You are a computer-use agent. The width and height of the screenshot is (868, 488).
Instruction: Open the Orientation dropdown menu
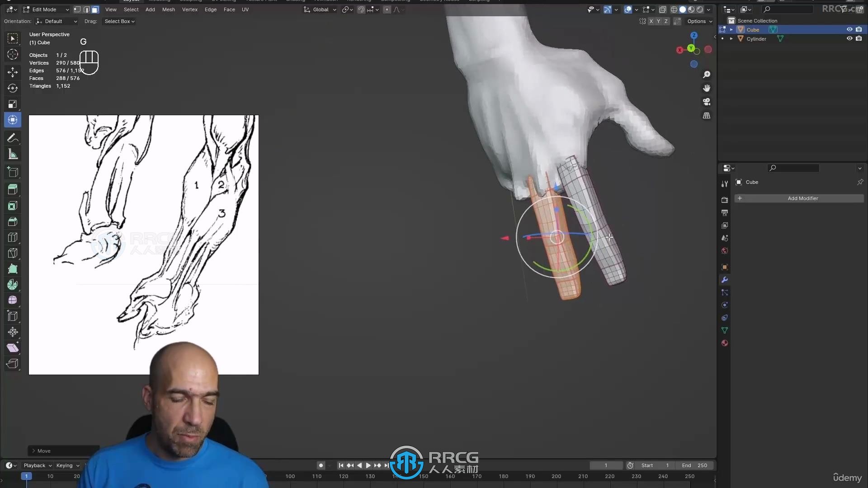click(57, 21)
